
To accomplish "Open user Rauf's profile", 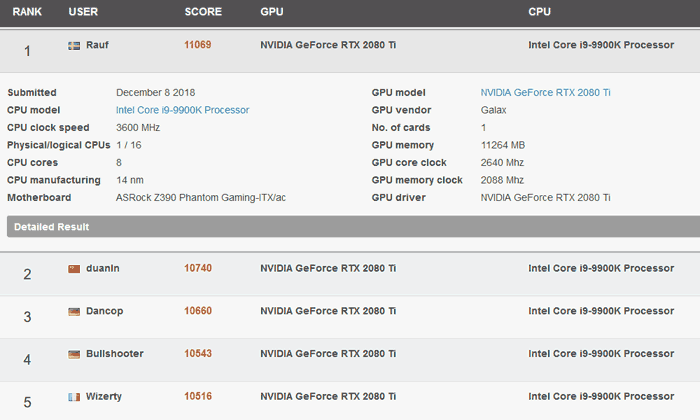I will pyautogui.click(x=97, y=45).
